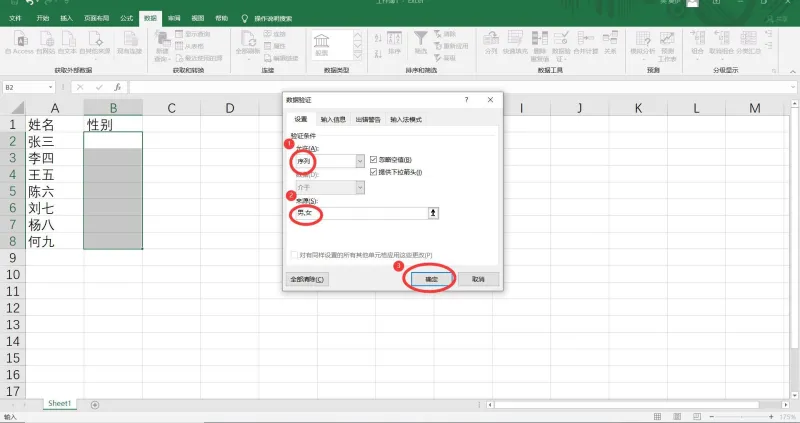Select column header C

pyautogui.click(x=171, y=108)
